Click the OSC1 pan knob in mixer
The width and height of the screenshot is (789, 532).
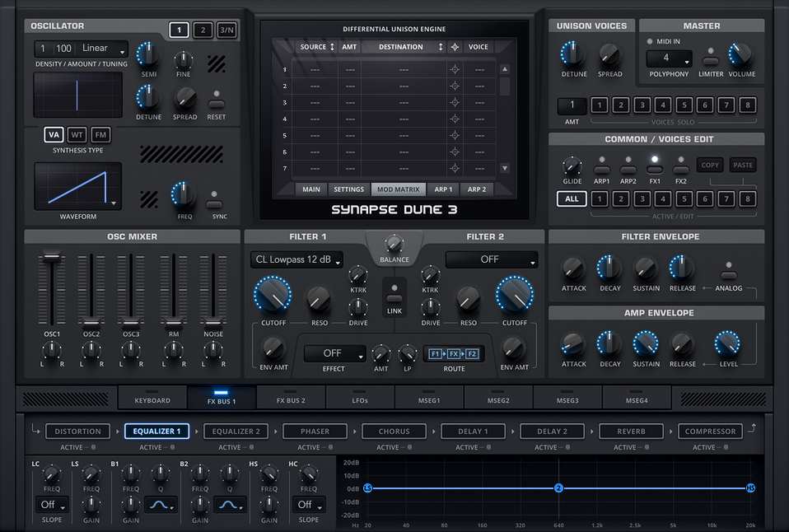click(x=52, y=350)
